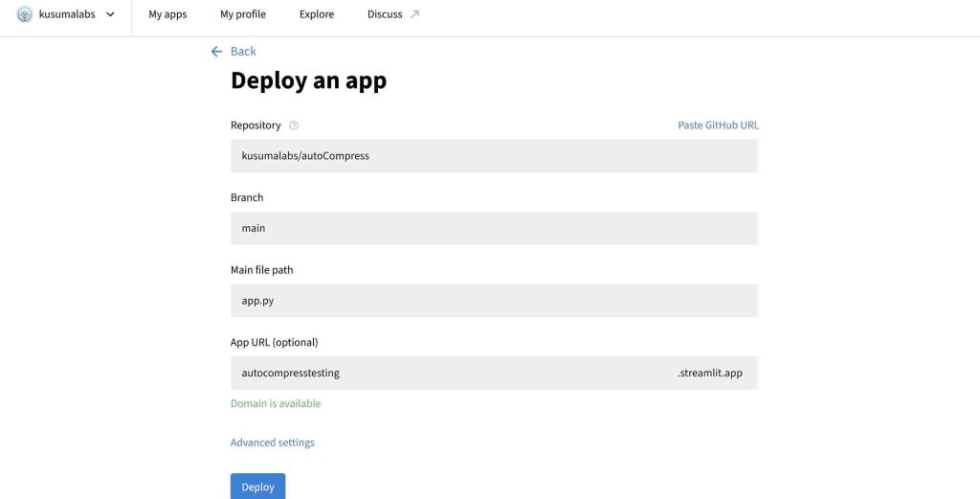Click the left arrow icon beside Back
Screen dimensions: 980x499
pyautogui.click(x=216, y=52)
